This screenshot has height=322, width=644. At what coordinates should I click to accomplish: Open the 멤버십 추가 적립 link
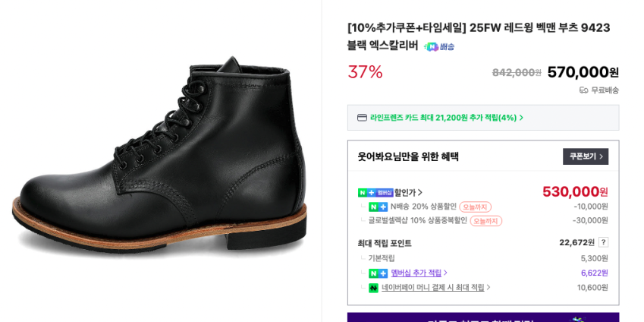(x=416, y=273)
